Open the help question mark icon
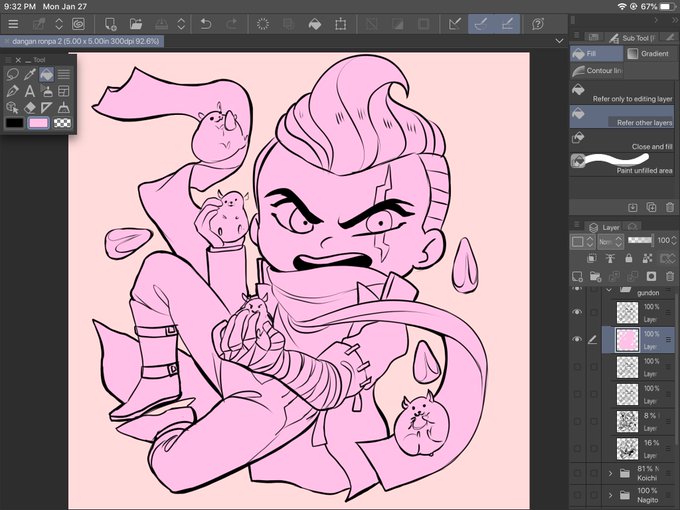The height and width of the screenshot is (510, 680). [x=538, y=24]
